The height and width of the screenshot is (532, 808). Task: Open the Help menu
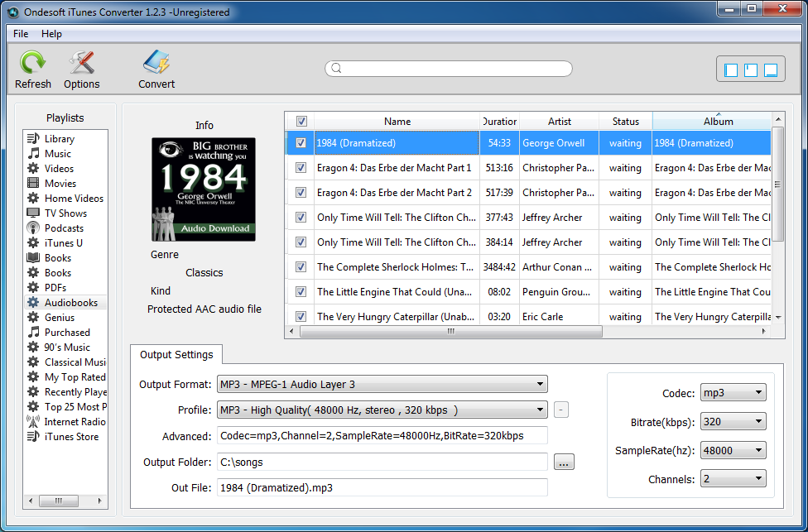(x=51, y=34)
